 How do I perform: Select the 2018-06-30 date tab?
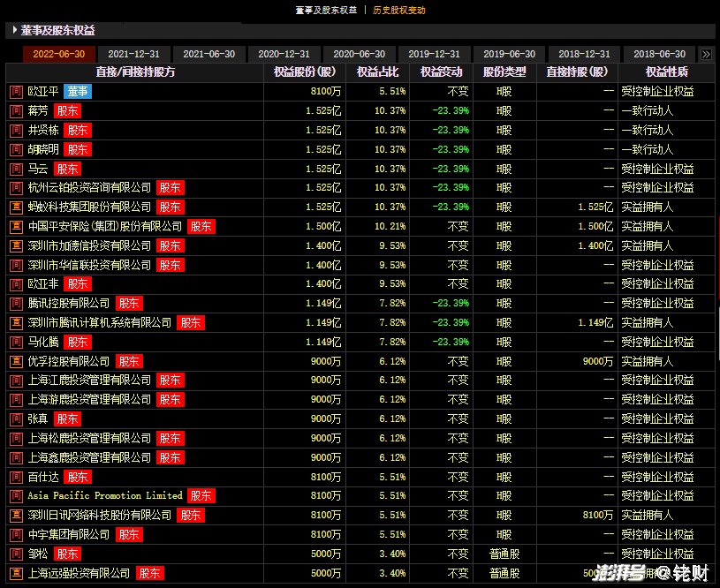tap(659, 54)
